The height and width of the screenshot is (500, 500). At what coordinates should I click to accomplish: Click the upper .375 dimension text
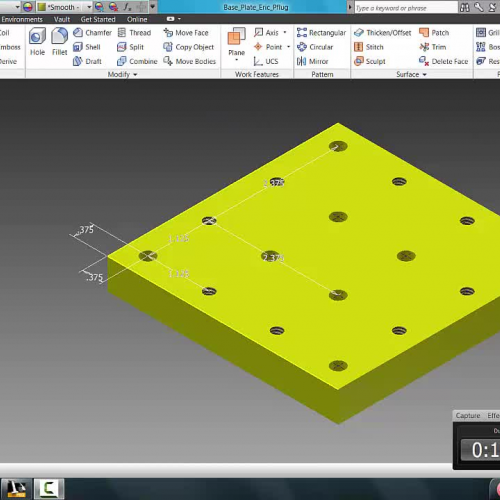pyautogui.click(x=86, y=230)
